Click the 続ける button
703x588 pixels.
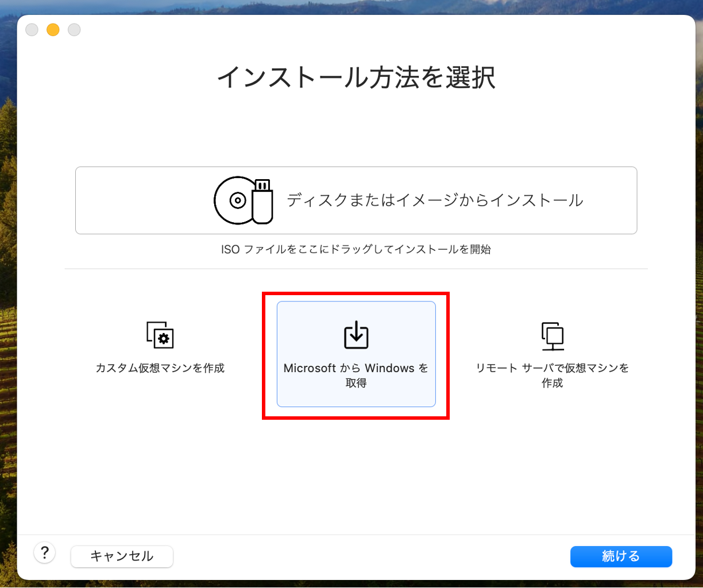tap(621, 556)
